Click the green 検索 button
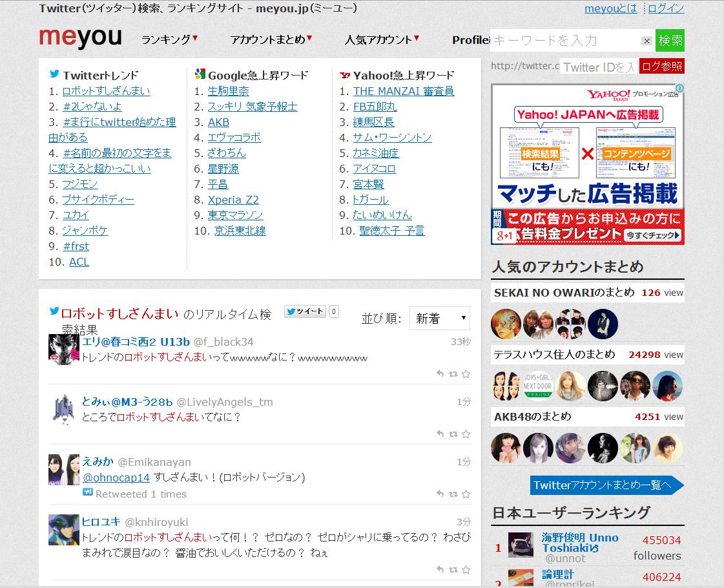The height and width of the screenshot is (588, 724). [x=670, y=41]
